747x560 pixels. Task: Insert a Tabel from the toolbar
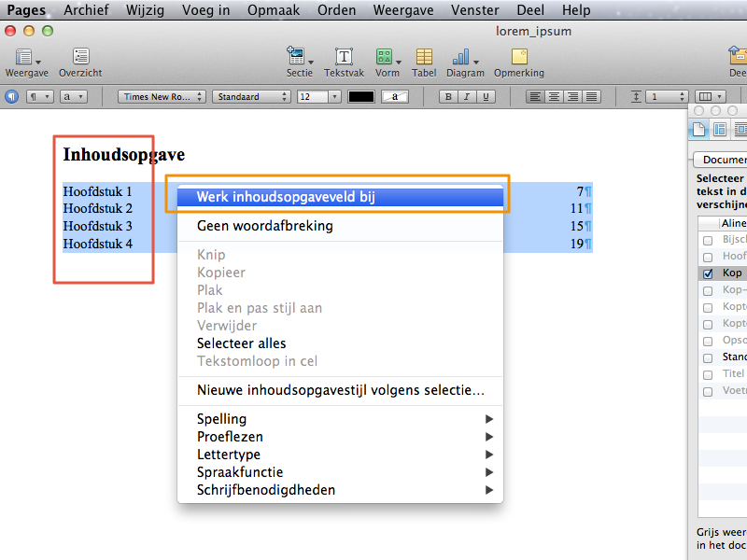424,56
